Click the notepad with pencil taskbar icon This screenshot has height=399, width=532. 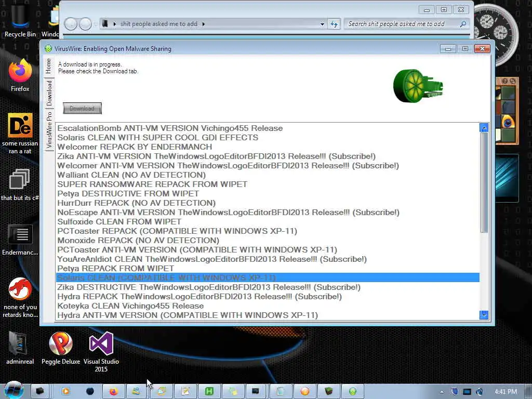click(x=185, y=392)
